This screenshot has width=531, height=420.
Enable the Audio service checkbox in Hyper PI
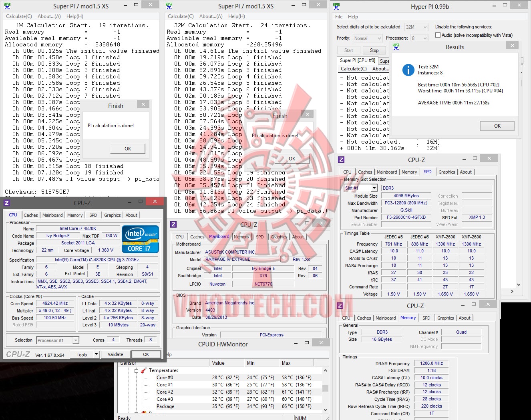[x=438, y=35]
